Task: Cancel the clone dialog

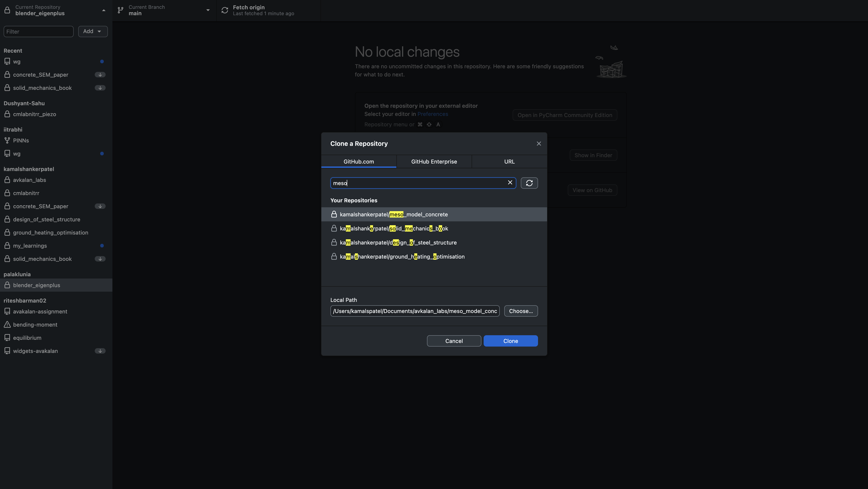Action: click(453, 341)
